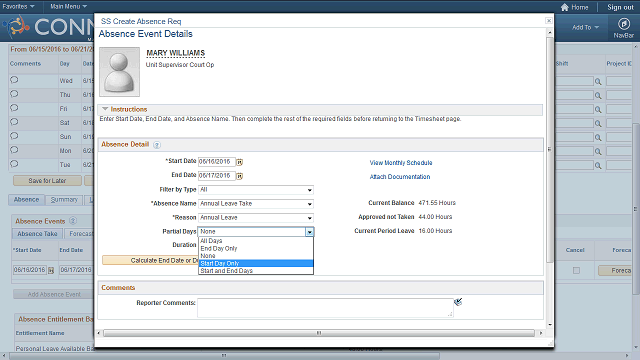Open the Main Menu dropdown
This screenshot has width=640, height=360.
69,7
